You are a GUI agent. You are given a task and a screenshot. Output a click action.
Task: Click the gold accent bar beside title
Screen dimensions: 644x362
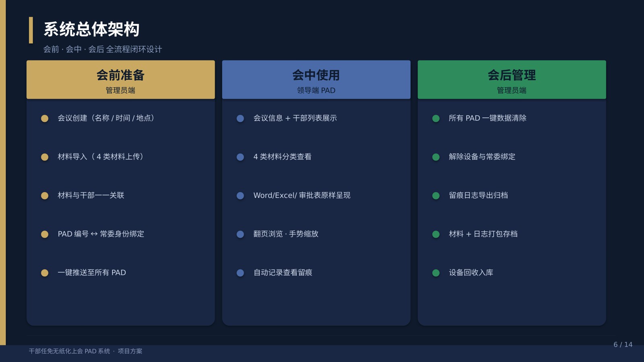click(31, 30)
